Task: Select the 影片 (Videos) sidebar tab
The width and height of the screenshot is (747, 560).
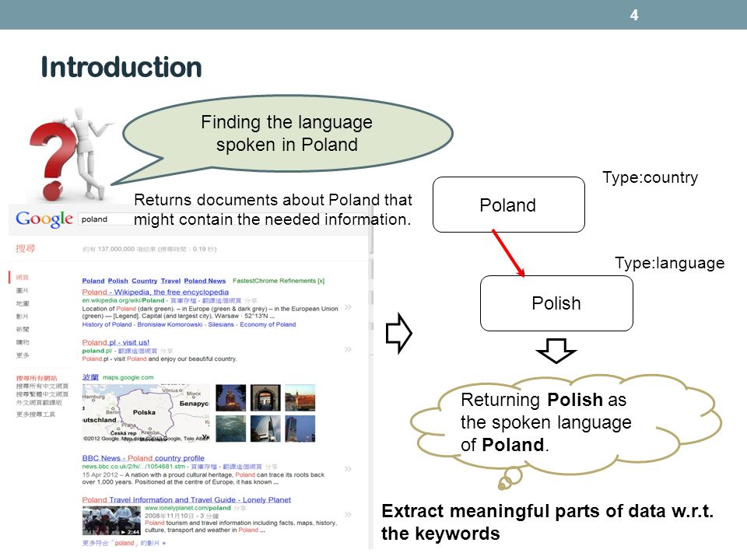Action: tap(23, 317)
